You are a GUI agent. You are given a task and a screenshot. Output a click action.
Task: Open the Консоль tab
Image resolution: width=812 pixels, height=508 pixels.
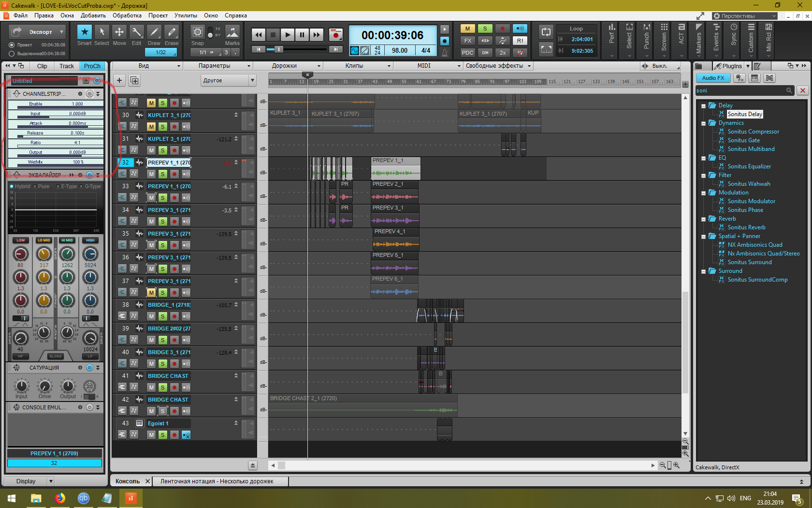pos(128,481)
